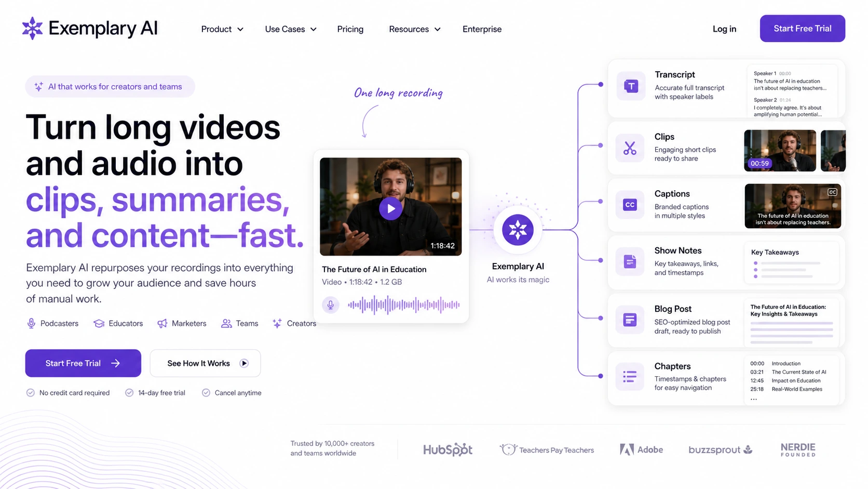Viewport: 868px width, 489px height.
Task: Click the central Exemplary AI round icon
Action: coord(518,230)
